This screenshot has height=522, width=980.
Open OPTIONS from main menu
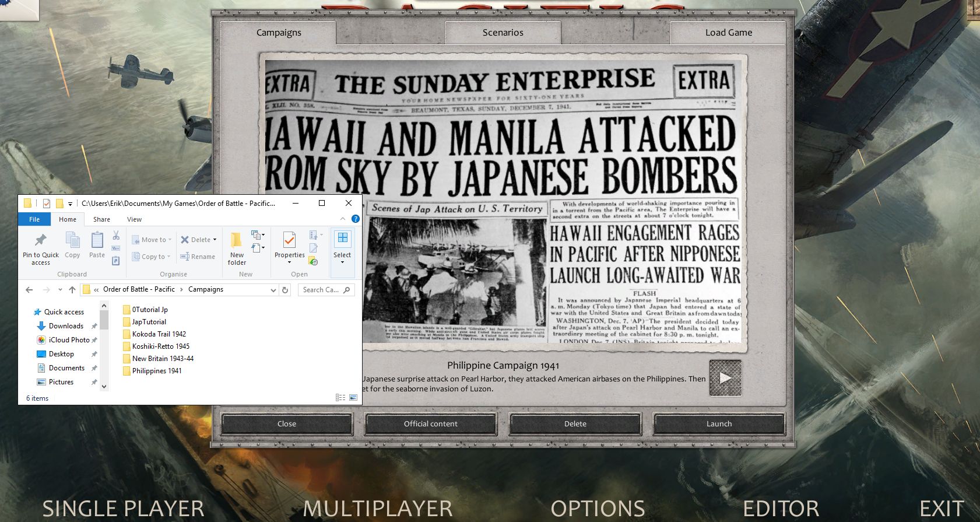tap(598, 509)
